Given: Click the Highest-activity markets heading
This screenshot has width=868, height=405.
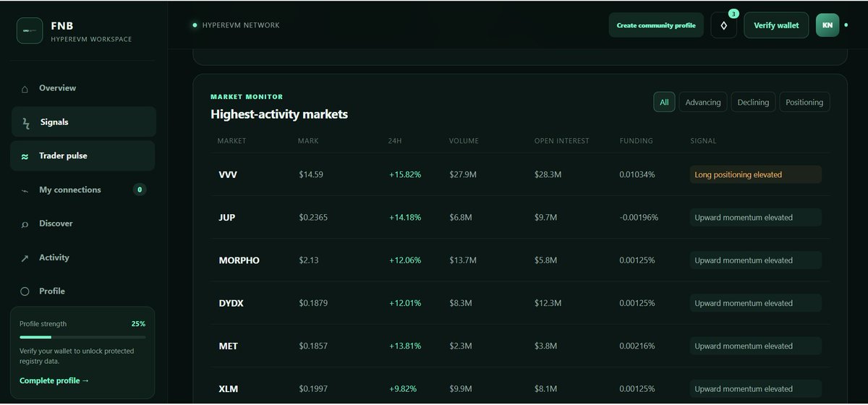Looking at the screenshot, I should click(279, 114).
